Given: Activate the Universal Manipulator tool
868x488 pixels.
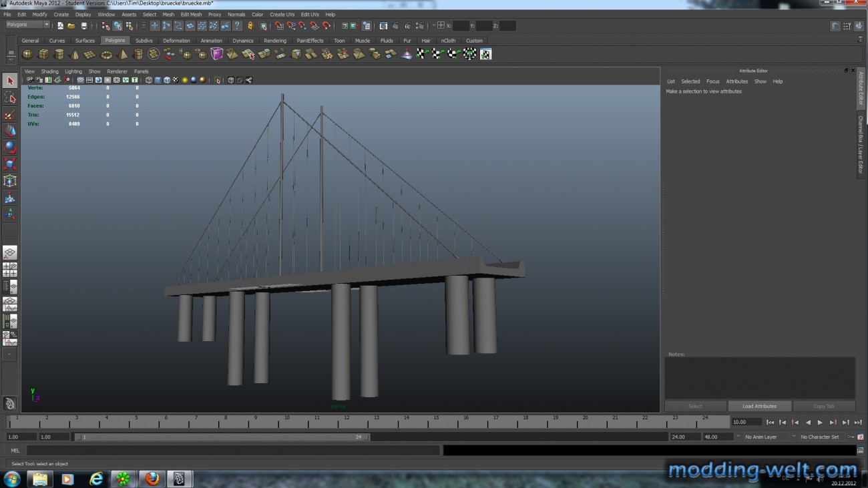Looking at the screenshot, I should pos(10,181).
